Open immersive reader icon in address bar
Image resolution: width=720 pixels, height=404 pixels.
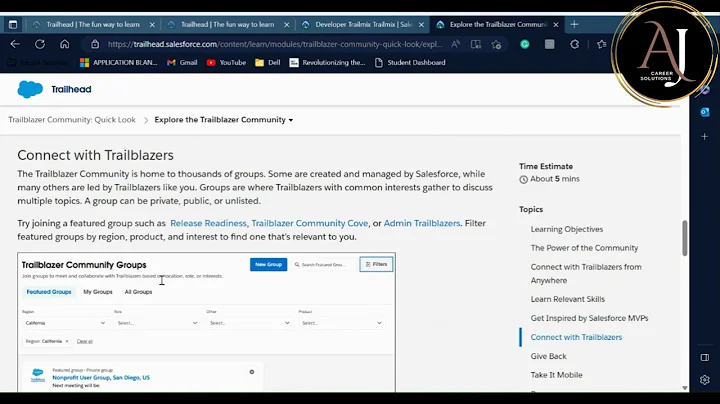[476, 44]
